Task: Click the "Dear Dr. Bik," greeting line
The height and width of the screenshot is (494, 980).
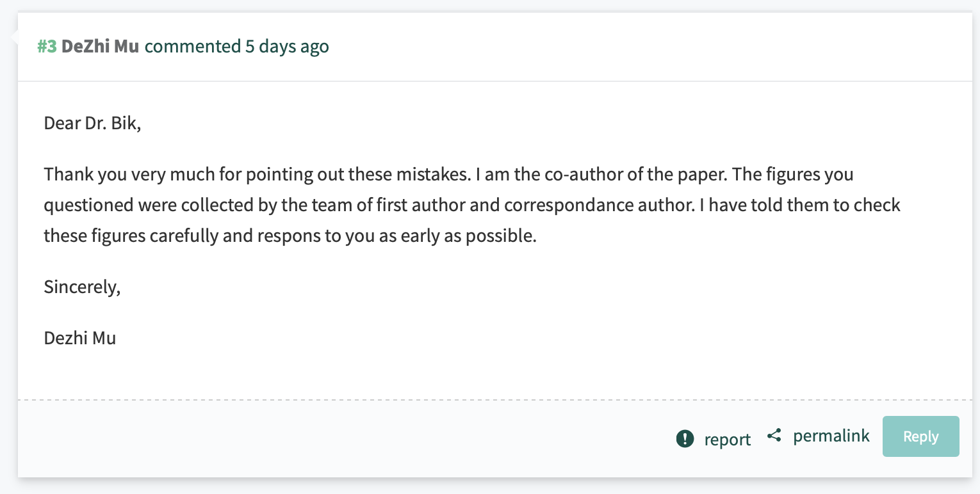Action: 92,122
